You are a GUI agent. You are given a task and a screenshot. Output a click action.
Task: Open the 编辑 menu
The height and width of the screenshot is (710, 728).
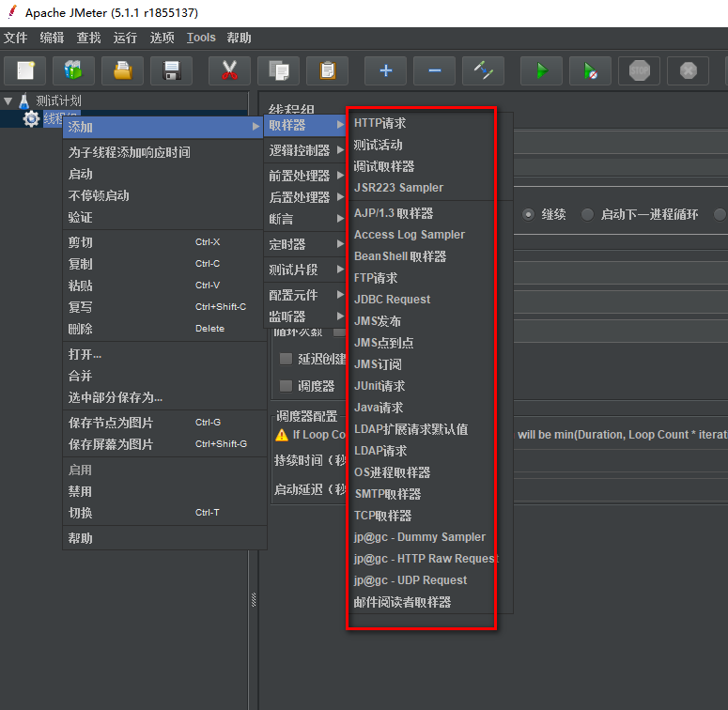pos(52,38)
